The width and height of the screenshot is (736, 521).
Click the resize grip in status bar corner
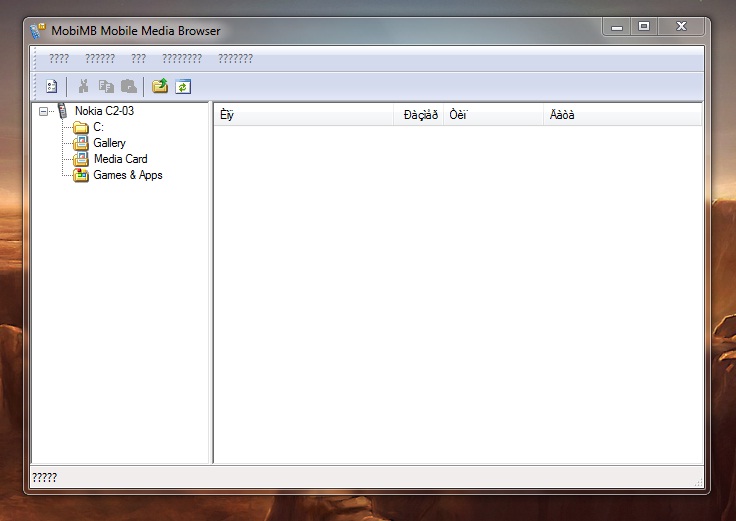[x=698, y=482]
